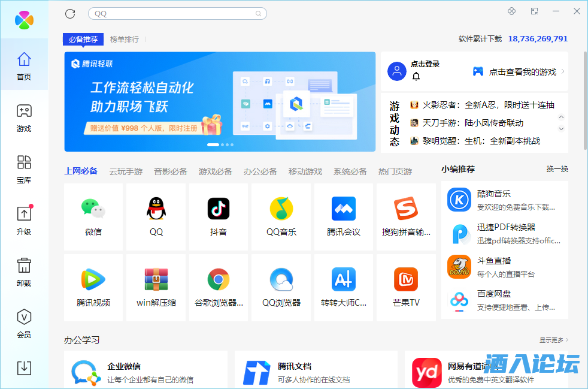Select the 热门页游 category tab
The width and height of the screenshot is (588, 389).
[x=395, y=171]
